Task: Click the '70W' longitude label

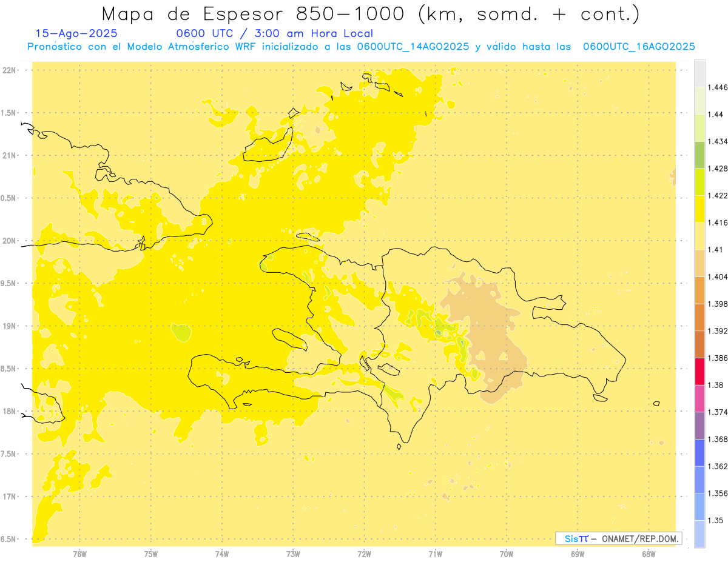Action: point(507,554)
